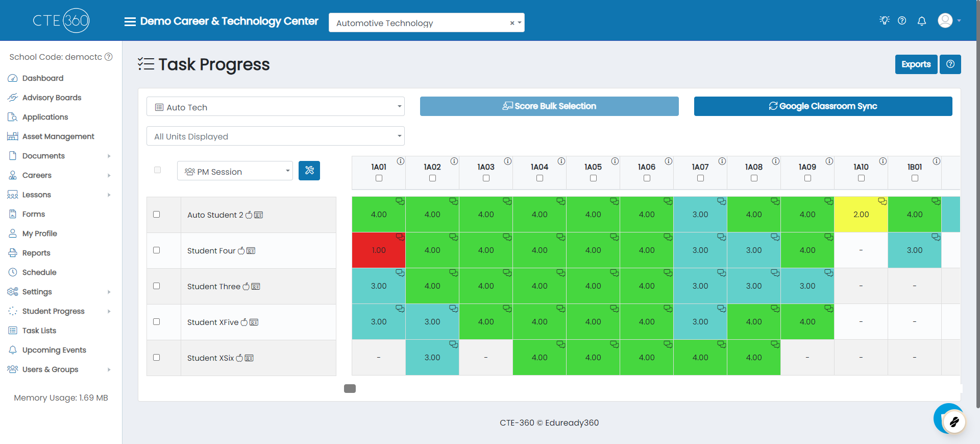Open comment icon on Student Four's 1A01 score
Image resolution: width=980 pixels, height=444 pixels.
pos(400,237)
